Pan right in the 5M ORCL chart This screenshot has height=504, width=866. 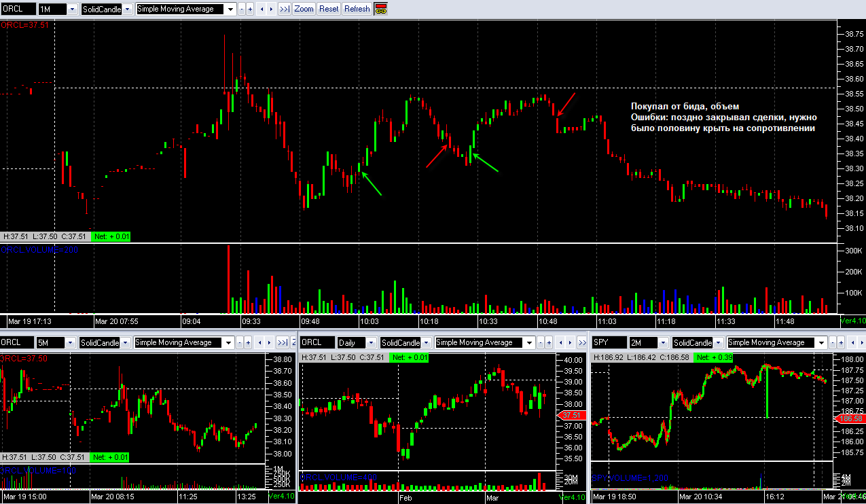pos(268,342)
